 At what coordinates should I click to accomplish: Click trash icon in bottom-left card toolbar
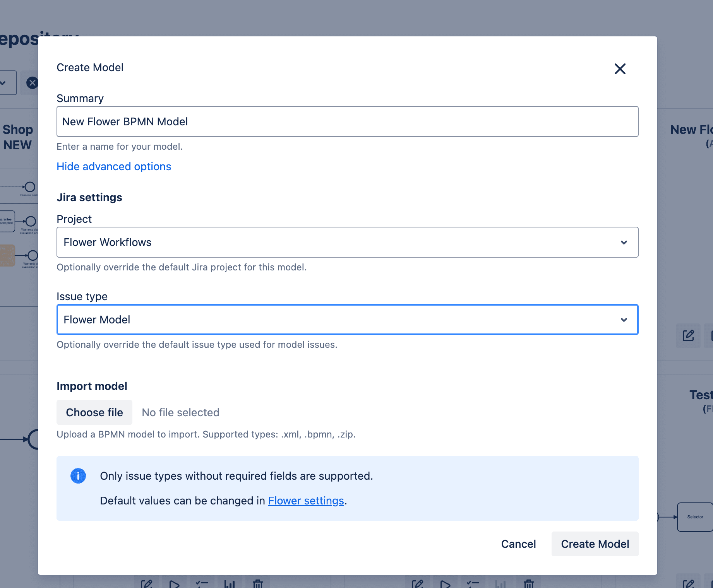click(258, 583)
